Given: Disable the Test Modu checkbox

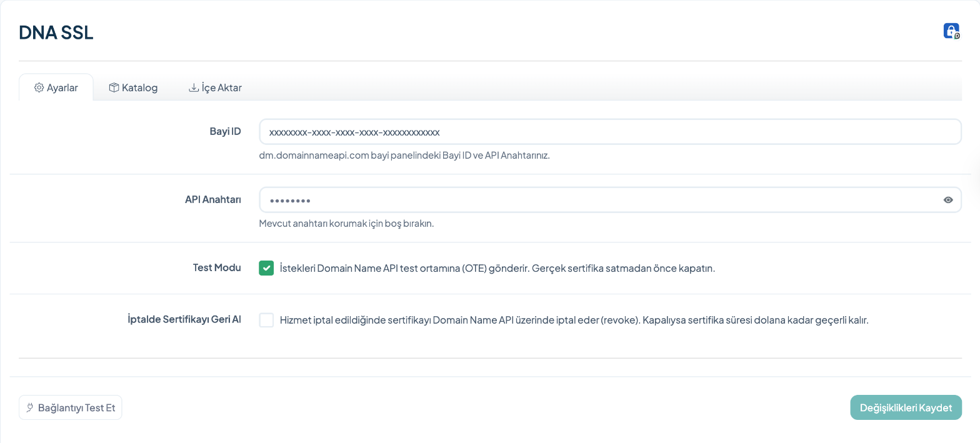Looking at the screenshot, I should click(x=266, y=268).
